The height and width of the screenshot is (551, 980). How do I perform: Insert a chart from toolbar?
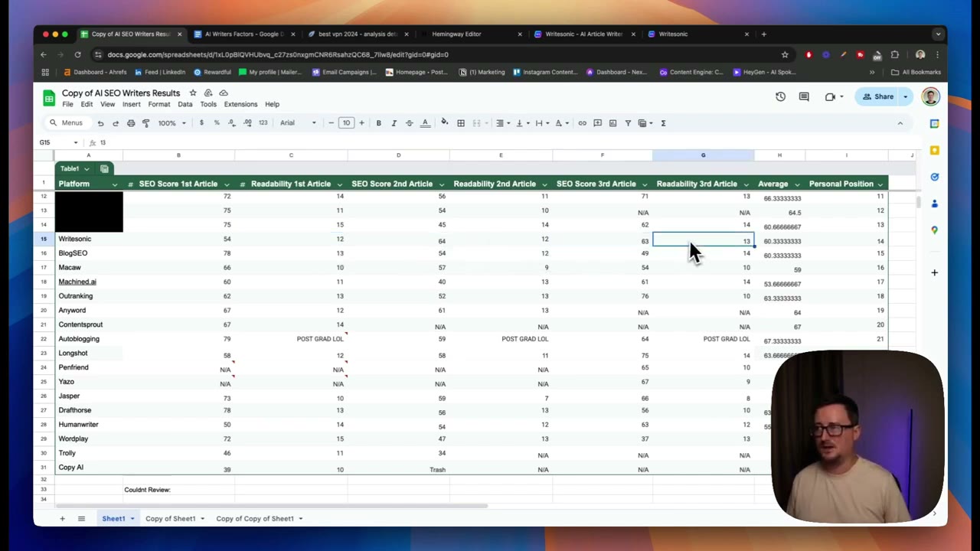click(612, 123)
